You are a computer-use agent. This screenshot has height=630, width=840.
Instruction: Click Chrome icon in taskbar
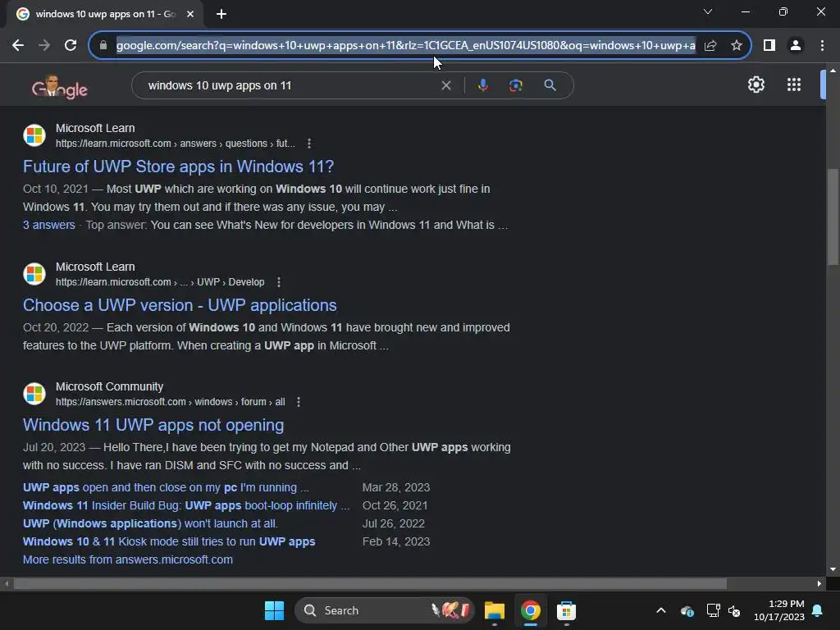[531, 610]
